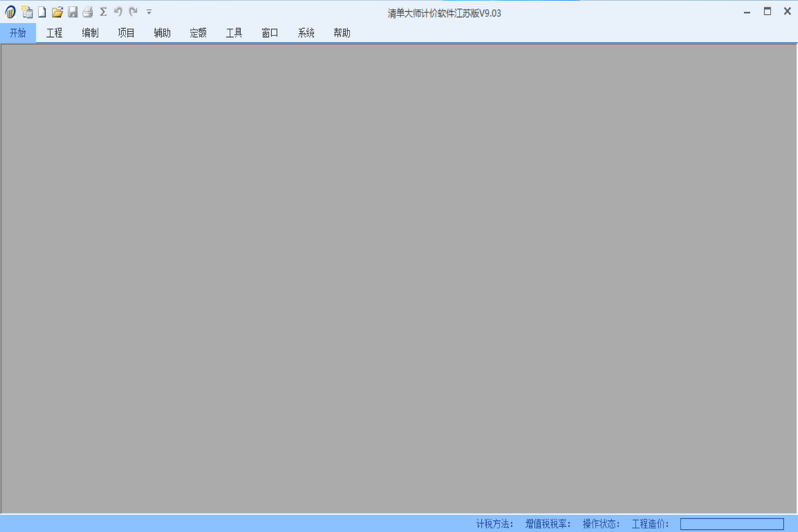Open the 编制 menu
798x532 pixels.
coord(90,33)
